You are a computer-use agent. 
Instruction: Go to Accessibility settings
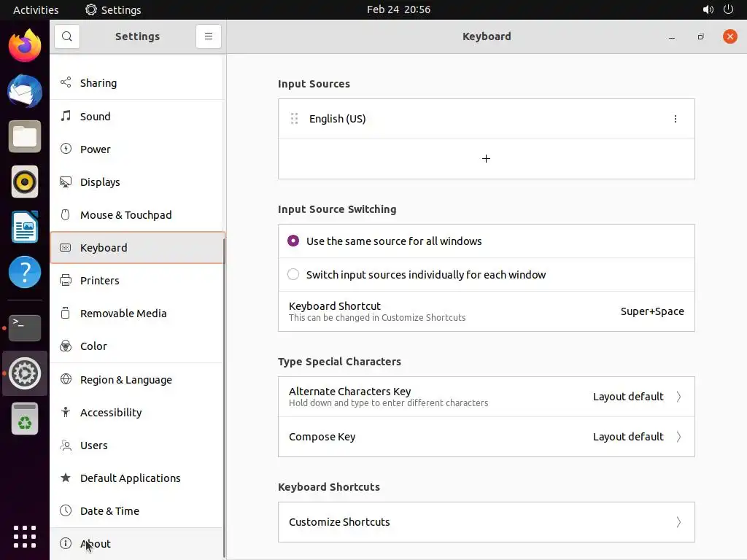tap(111, 413)
